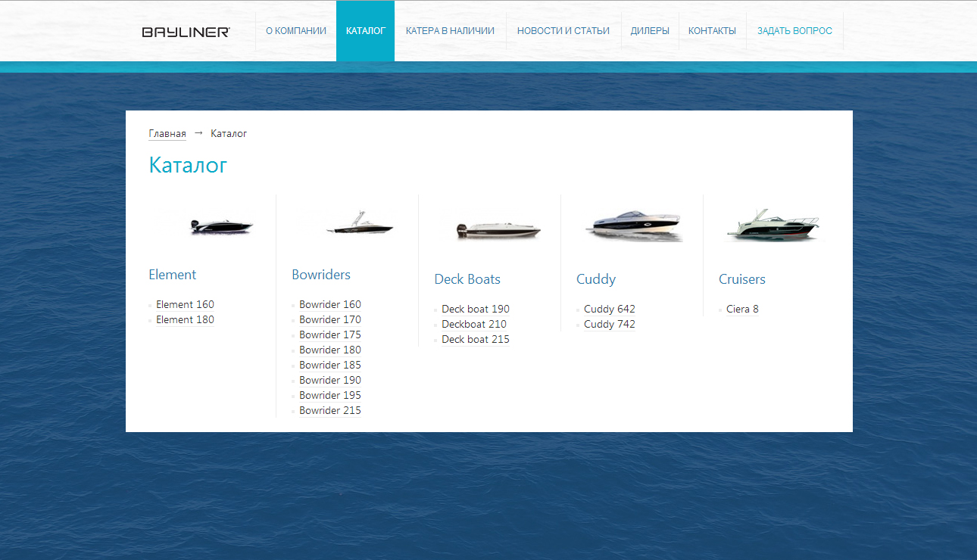Open Bowrider 190 model page
The height and width of the screenshot is (560, 977).
330,381
